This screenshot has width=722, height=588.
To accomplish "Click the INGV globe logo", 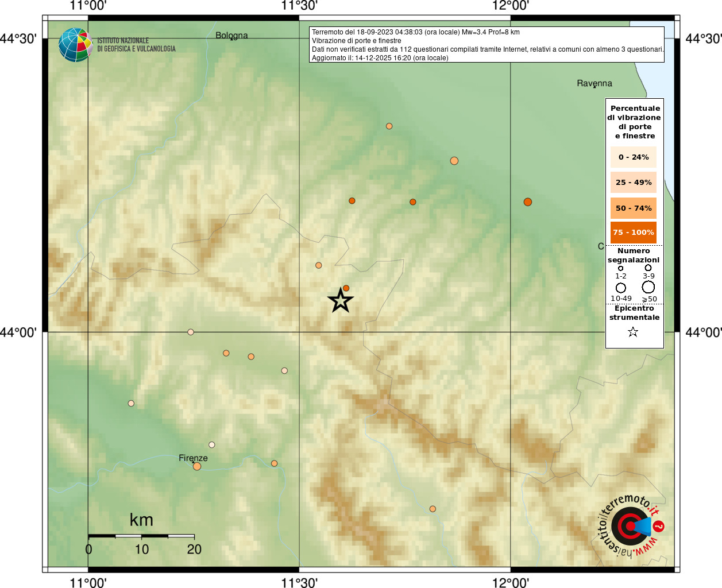I will click(x=75, y=45).
